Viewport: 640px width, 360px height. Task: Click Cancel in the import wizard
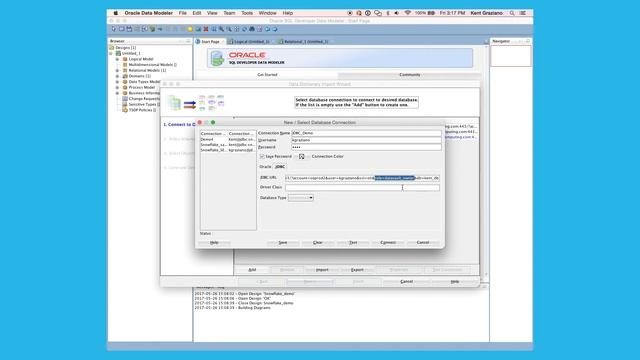[407, 282]
